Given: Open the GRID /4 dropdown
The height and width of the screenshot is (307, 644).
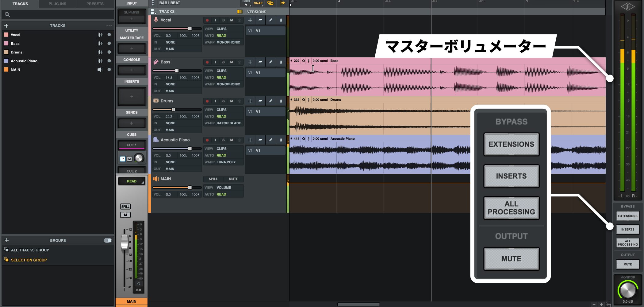Looking at the screenshot, I should (246, 3).
